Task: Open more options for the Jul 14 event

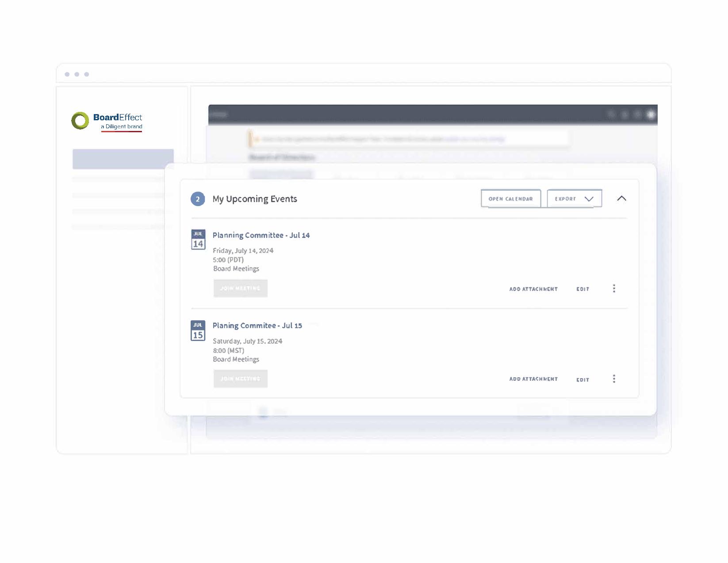Action: [614, 288]
